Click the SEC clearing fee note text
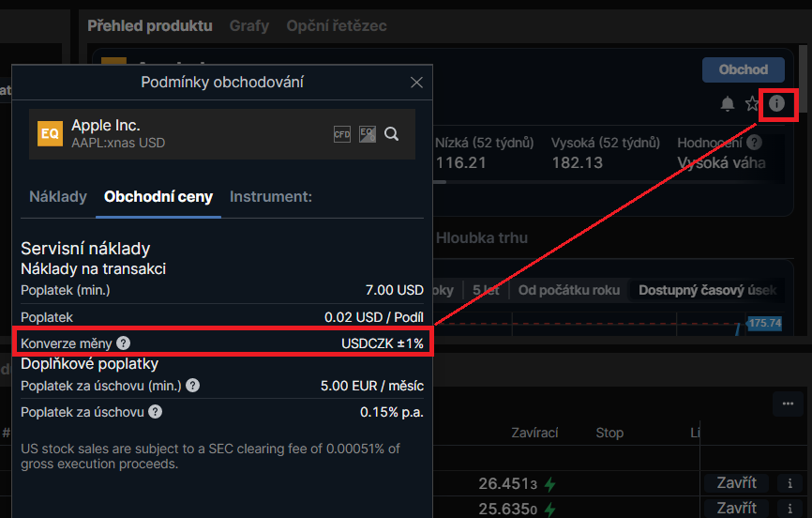Viewport: 812px width, 518px height. [210, 456]
